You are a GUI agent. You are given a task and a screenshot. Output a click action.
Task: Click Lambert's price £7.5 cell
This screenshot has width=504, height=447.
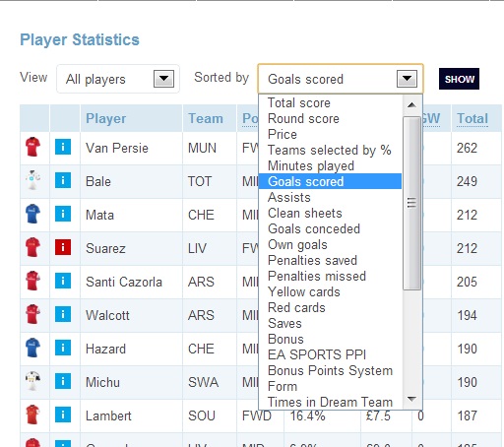click(x=378, y=415)
